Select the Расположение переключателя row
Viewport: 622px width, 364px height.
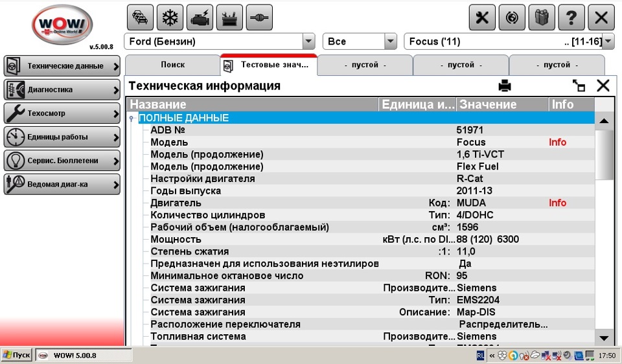[372, 324]
